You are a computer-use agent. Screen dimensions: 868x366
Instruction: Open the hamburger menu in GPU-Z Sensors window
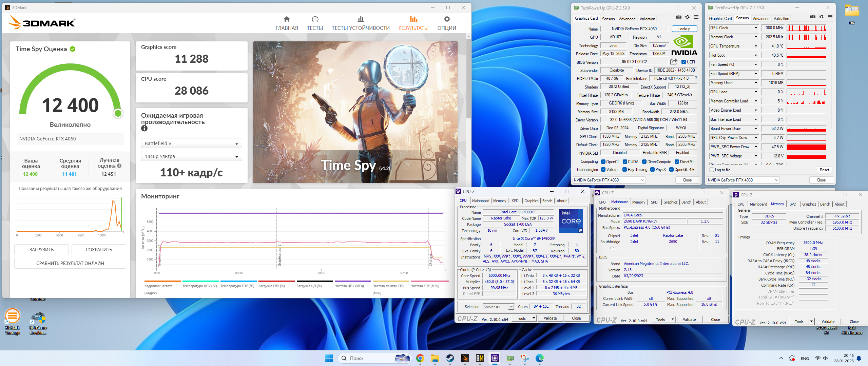click(x=830, y=17)
